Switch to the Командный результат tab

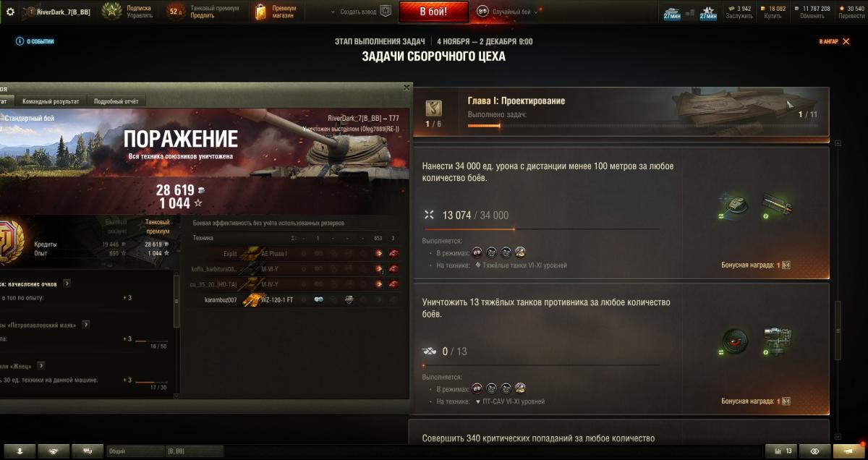(x=51, y=101)
